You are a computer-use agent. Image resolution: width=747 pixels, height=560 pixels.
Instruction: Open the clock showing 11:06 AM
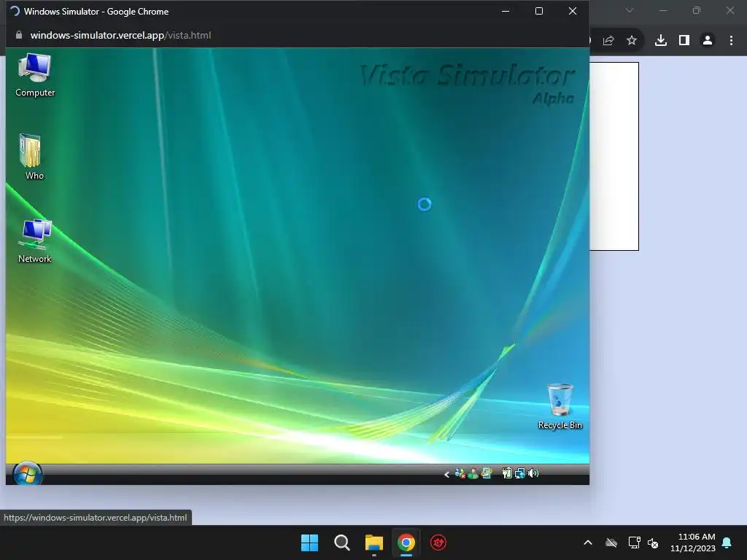click(x=693, y=542)
